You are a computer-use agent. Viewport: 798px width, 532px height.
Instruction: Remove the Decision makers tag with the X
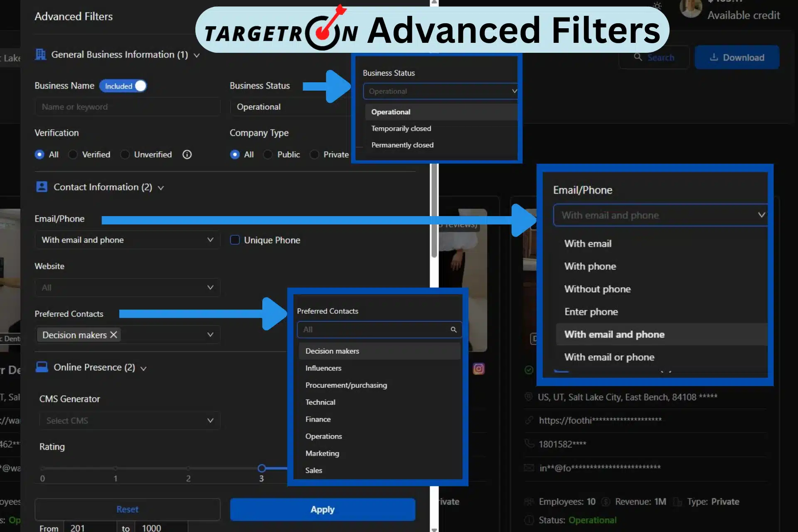(113, 335)
